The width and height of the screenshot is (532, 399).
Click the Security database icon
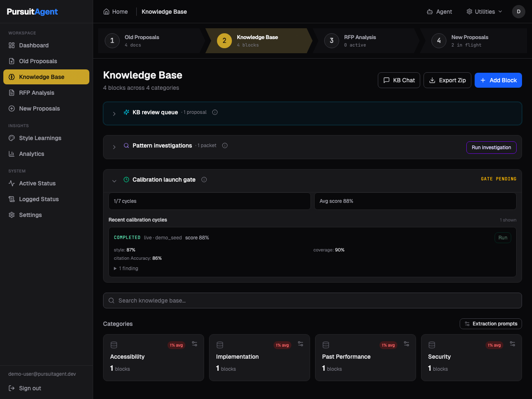tap(432, 345)
